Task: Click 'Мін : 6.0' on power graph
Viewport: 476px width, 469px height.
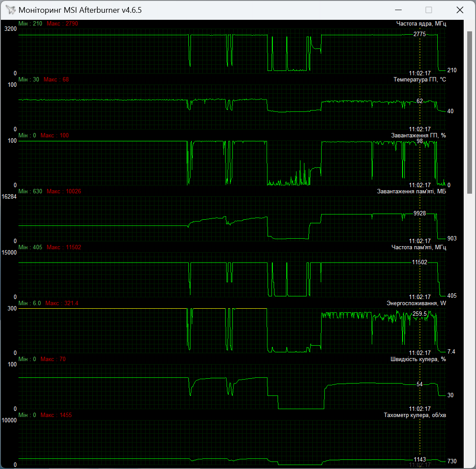Action: click(x=29, y=303)
